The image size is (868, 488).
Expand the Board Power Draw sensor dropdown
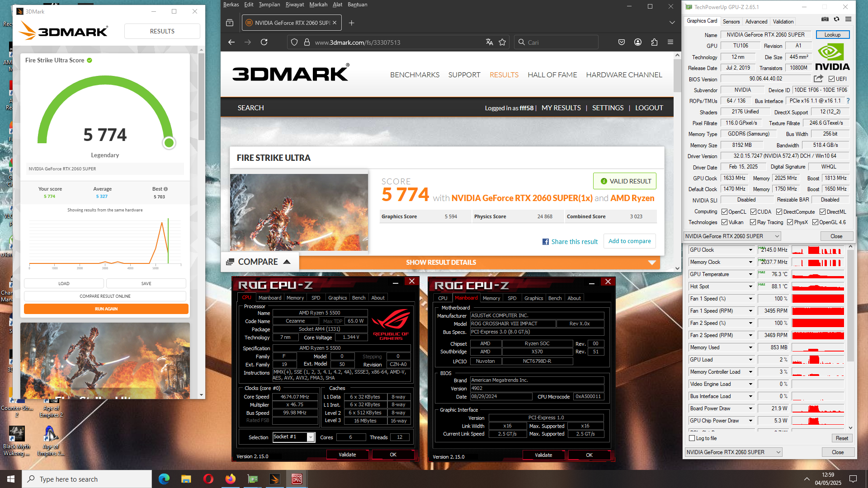750,408
